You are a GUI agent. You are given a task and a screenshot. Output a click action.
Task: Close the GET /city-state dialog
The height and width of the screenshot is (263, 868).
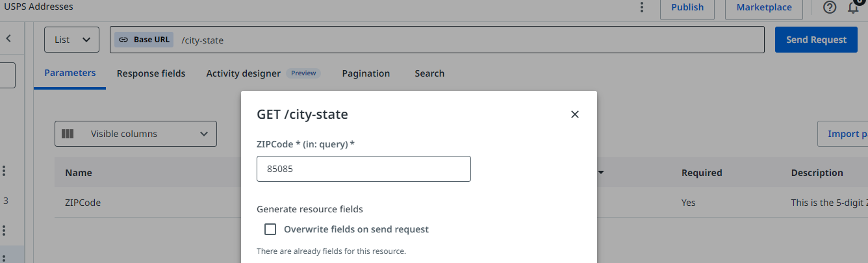(574, 114)
